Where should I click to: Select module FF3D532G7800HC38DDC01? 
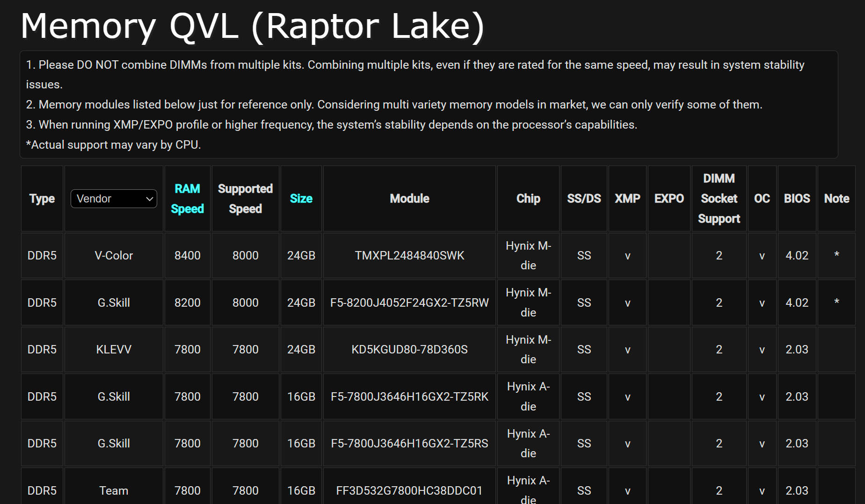pos(409,490)
